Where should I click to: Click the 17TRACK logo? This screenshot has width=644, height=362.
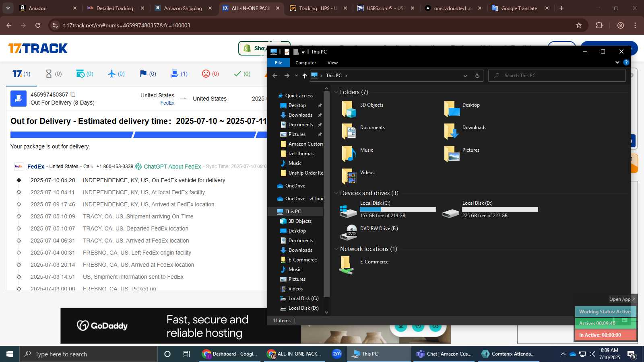tap(38, 48)
